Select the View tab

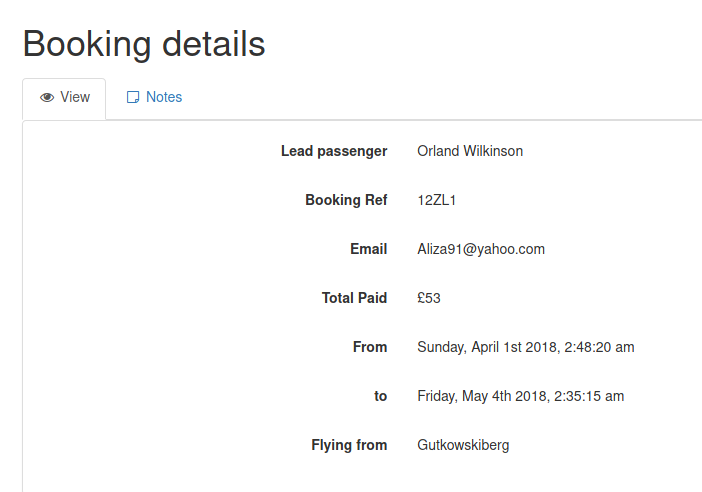[x=64, y=99]
